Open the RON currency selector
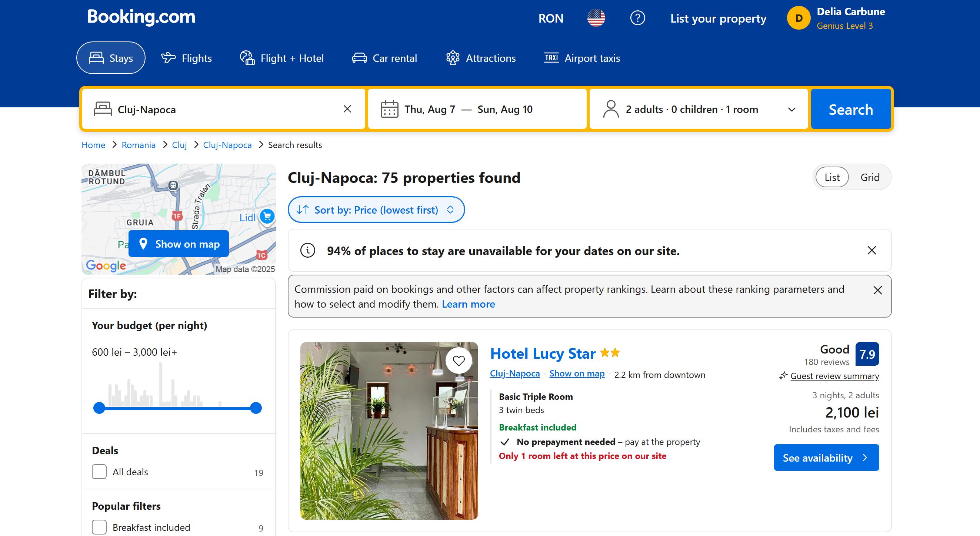The height and width of the screenshot is (536, 980). 550,18
